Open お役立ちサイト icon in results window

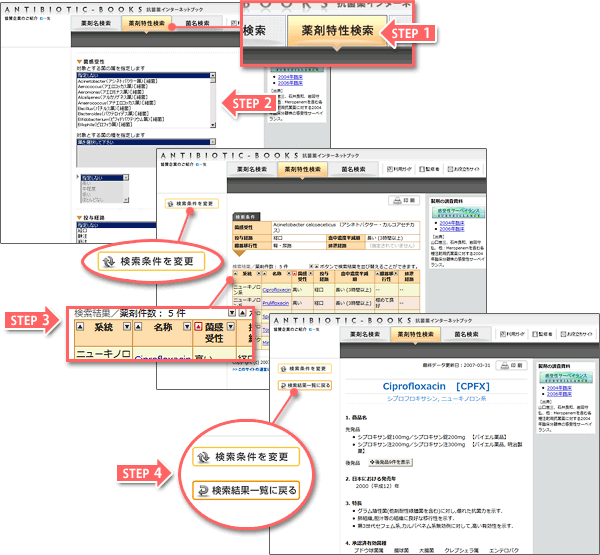click(x=463, y=169)
